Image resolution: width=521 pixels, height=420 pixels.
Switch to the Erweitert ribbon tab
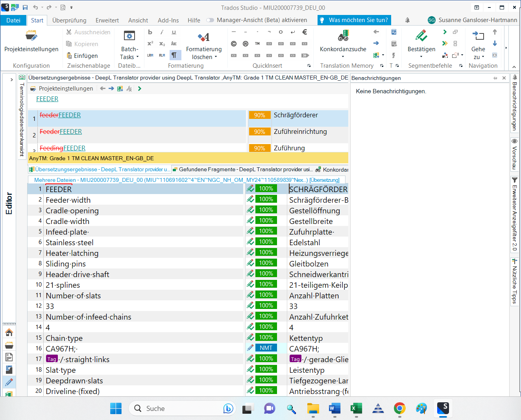(107, 20)
